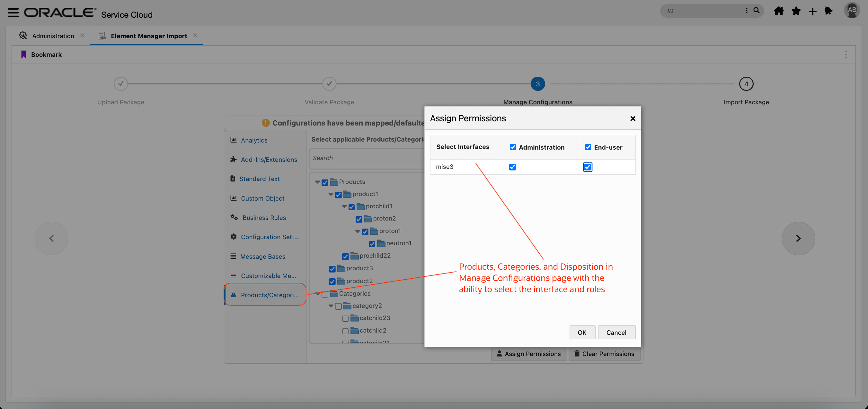868x409 pixels.
Task: Collapse the proton1 tree node
Action: 358,231
